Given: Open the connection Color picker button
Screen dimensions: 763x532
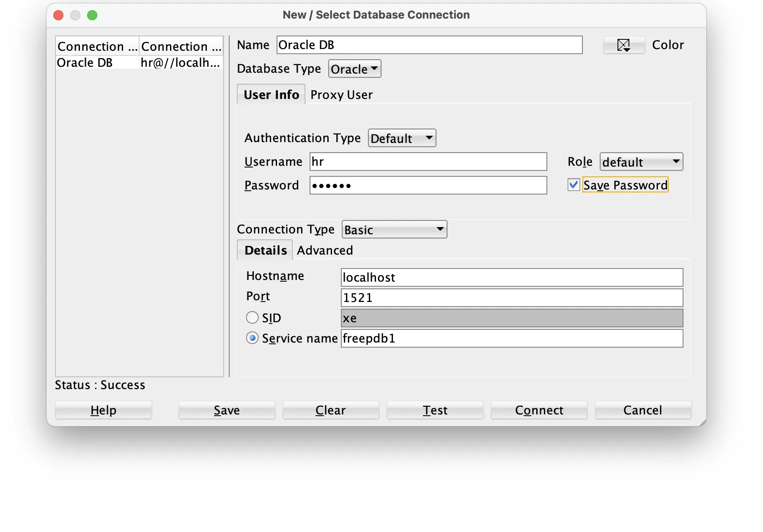Looking at the screenshot, I should pyautogui.click(x=624, y=45).
